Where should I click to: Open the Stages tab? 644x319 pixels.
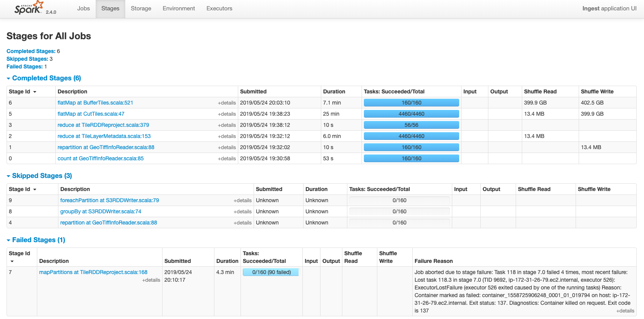(x=110, y=8)
